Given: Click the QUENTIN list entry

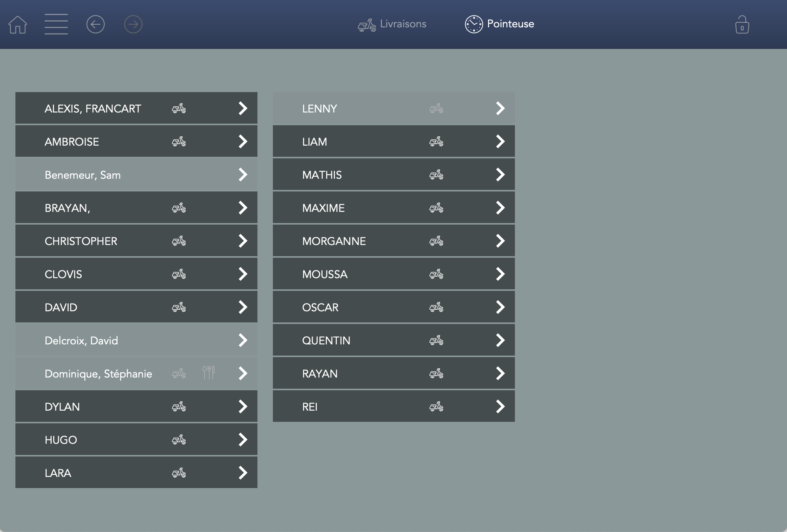Looking at the screenshot, I should [326, 341].
